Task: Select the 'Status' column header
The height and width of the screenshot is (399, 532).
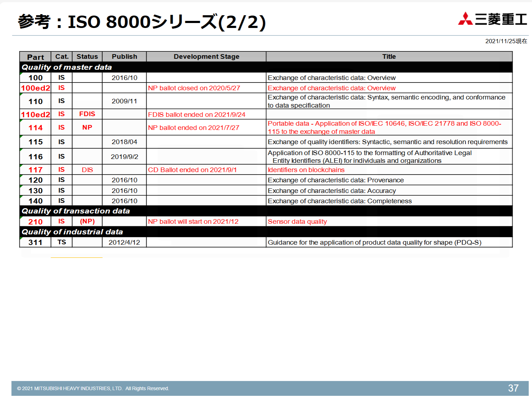Action: [87, 57]
